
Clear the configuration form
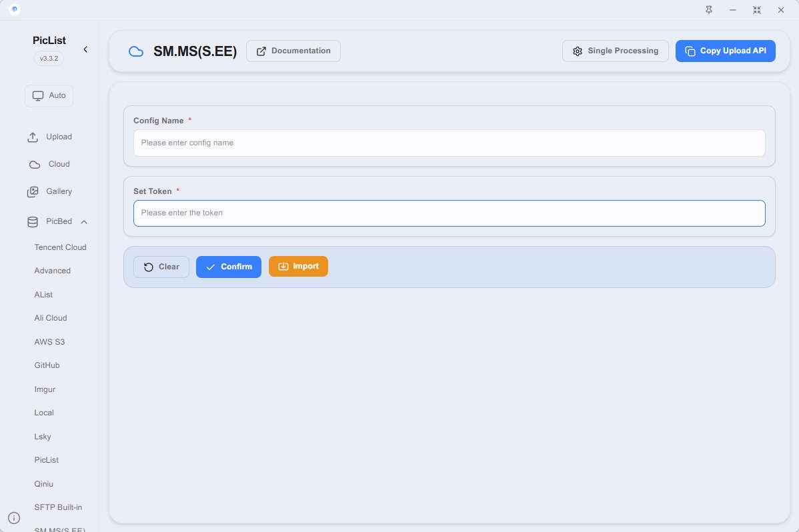pyautogui.click(x=161, y=267)
